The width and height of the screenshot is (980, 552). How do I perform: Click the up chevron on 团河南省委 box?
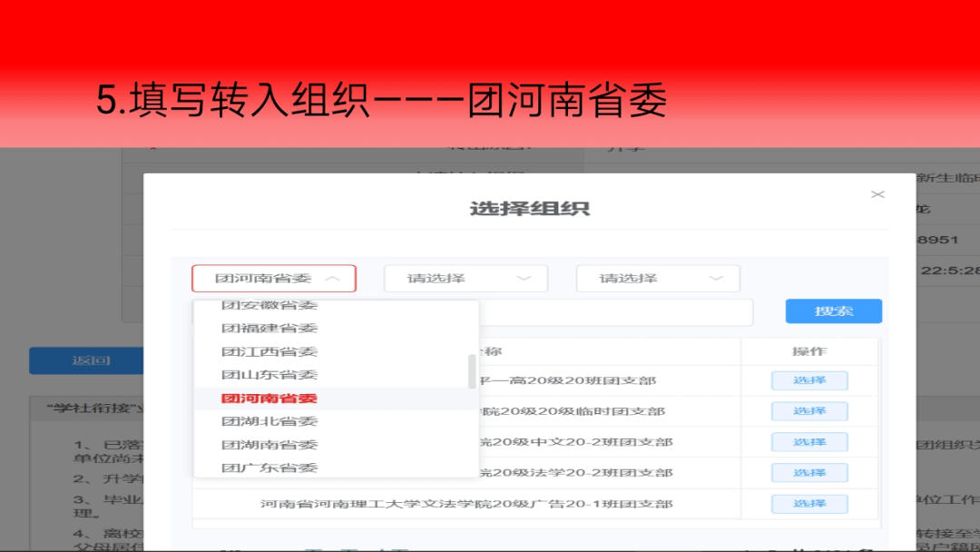click(x=332, y=278)
